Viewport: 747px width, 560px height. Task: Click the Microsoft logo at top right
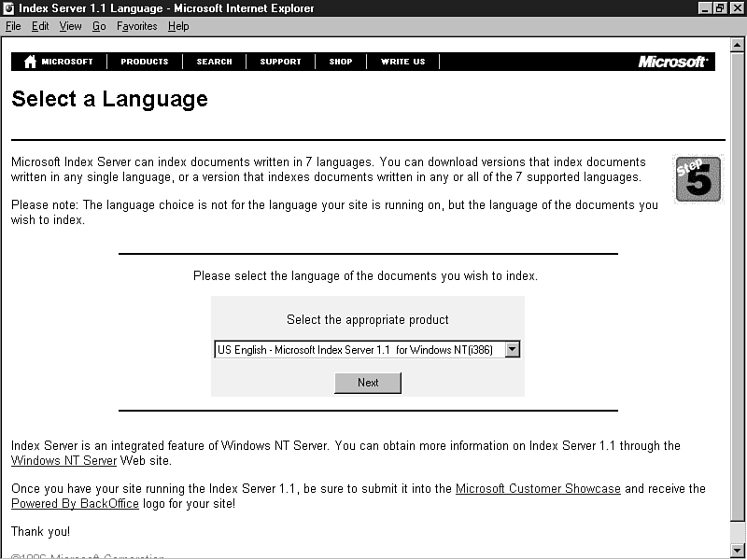coord(672,62)
